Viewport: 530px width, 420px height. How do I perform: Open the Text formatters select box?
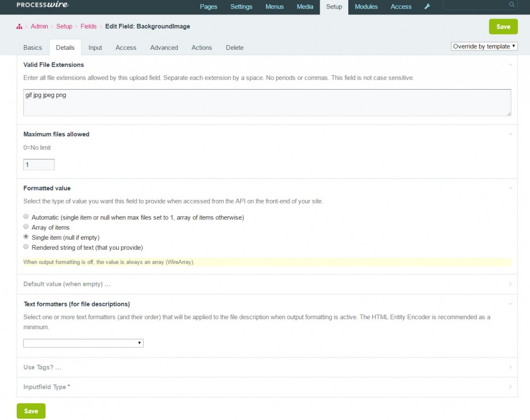pos(83,343)
